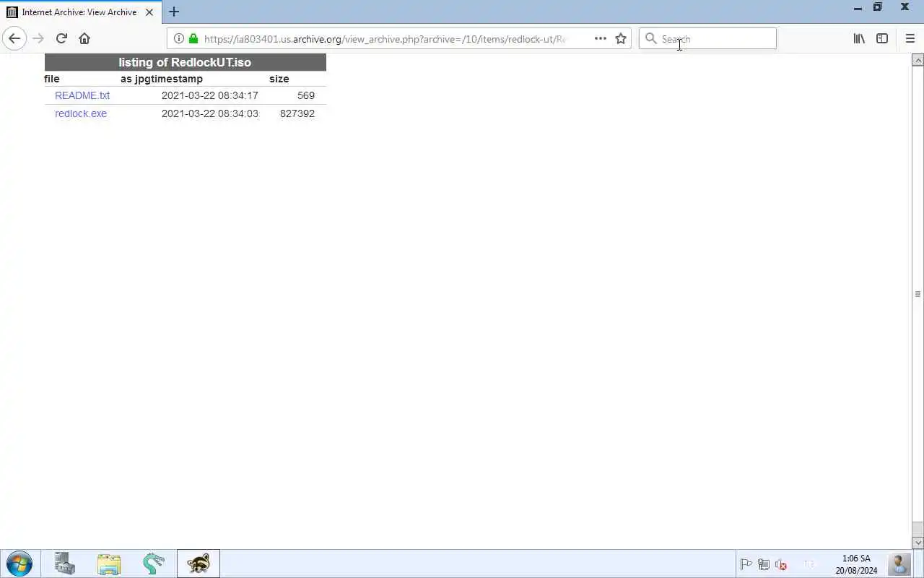The height and width of the screenshot is (578, 924).
Task: Click the green padlock security icon
Action: click(193, 38)
